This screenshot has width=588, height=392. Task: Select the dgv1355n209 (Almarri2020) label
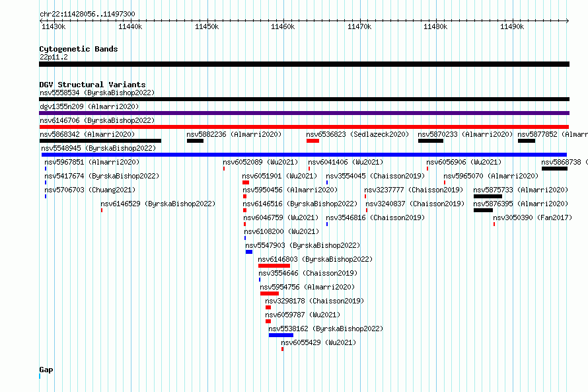[89, 106]
